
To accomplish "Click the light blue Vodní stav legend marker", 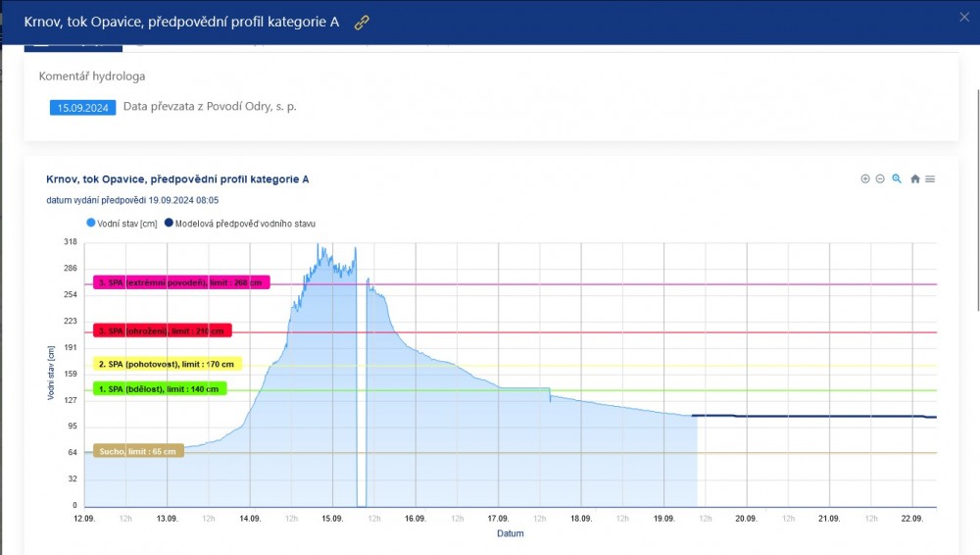I will 91,224.
